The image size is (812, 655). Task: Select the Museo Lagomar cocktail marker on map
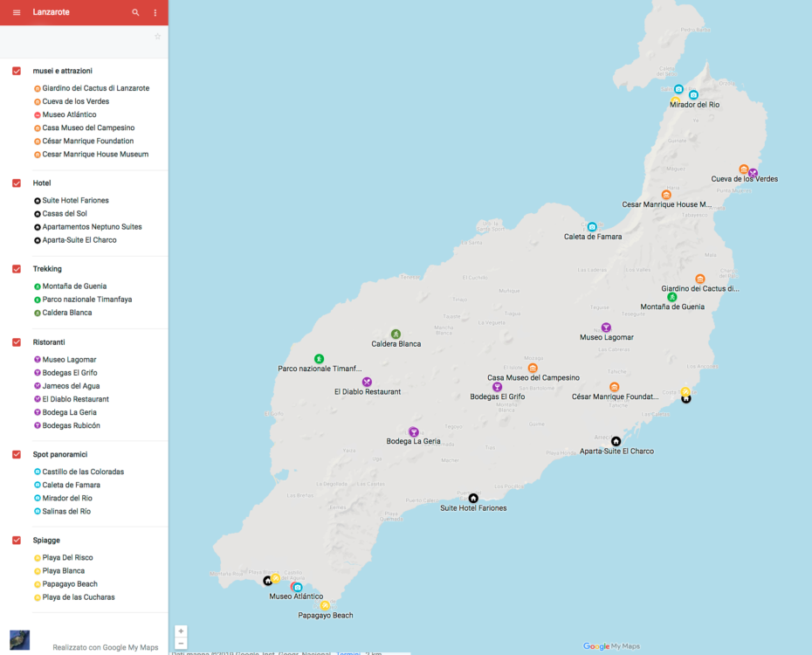(606, 327)
